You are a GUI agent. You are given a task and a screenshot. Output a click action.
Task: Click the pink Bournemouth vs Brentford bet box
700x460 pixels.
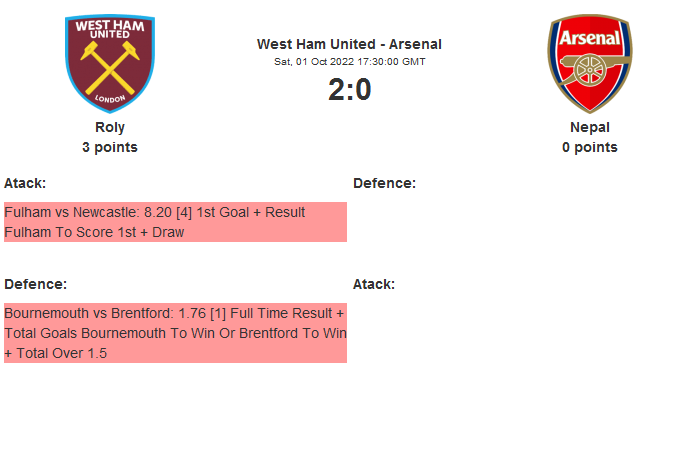175,333
